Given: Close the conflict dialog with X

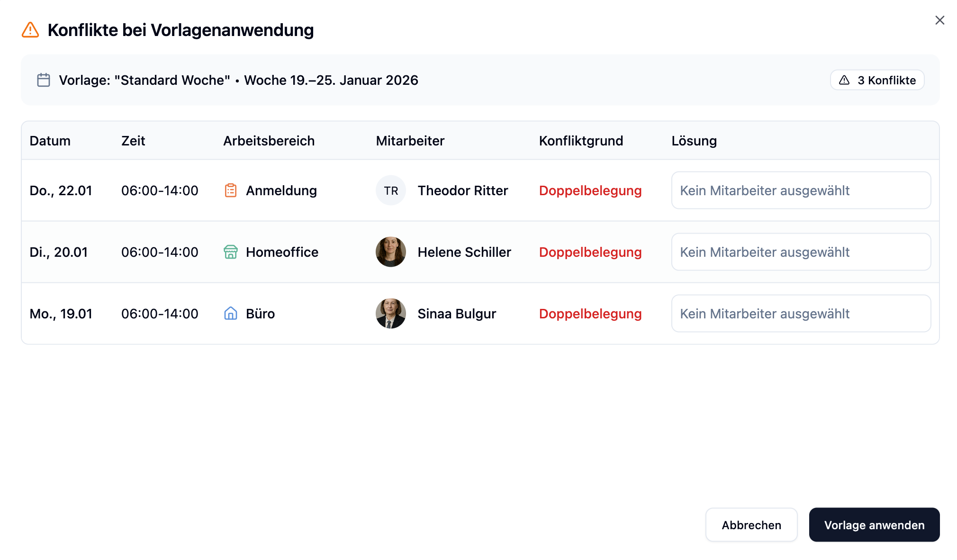Looking at the screenshot, I should pos(940,20).
